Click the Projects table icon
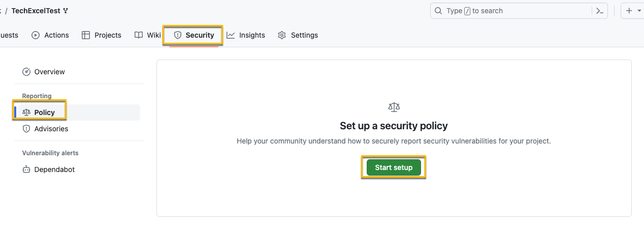The image size is (644, 228). (x=86, y=35)
